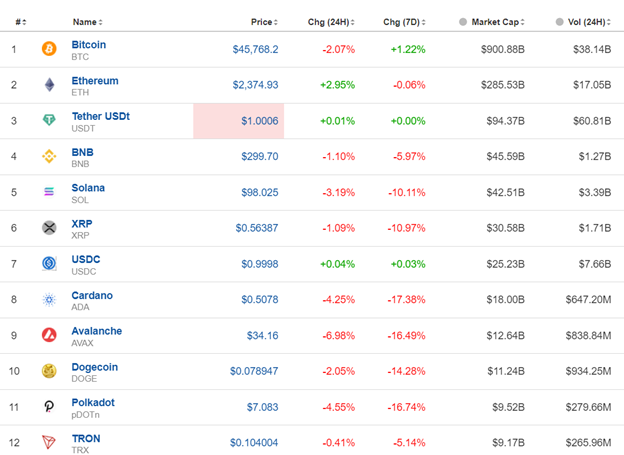
Task: Open the Solana coin page link
Action: pos(88,187)
